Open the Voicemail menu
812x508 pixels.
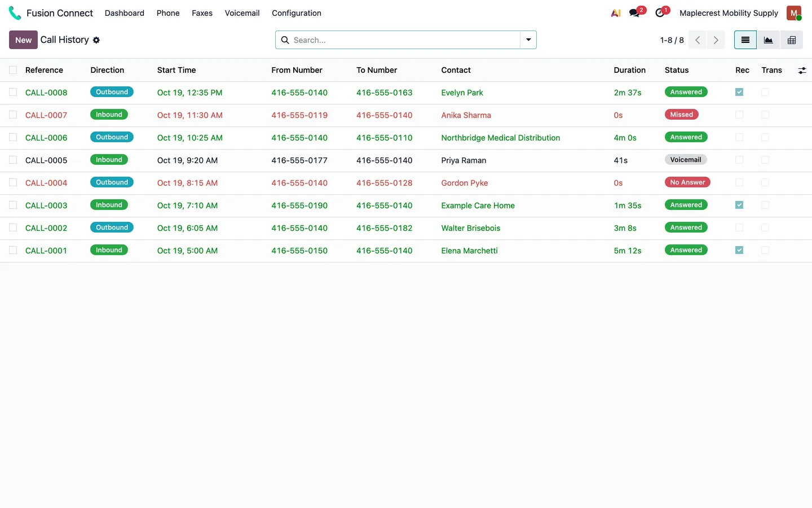coord(242,13)
